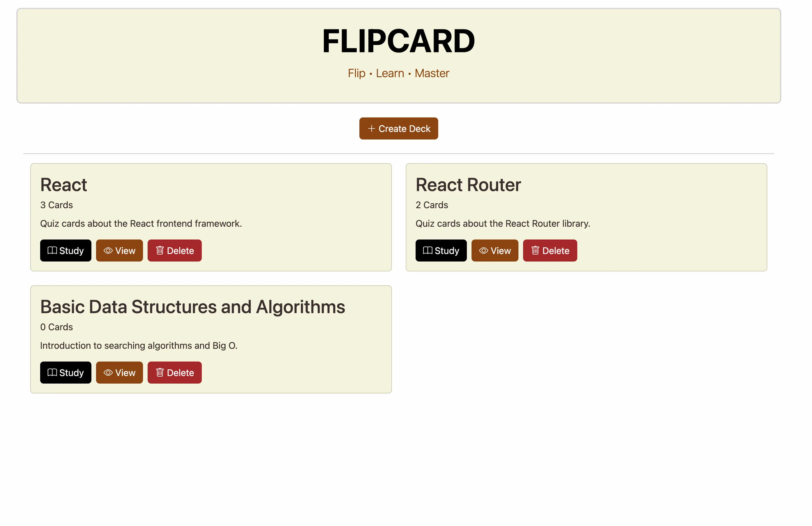Click the trash icon on the Algorithms deck's Delete button
The height and width of the screenshot is (526, 812).
pyautogui.click(x=160, y=372)
